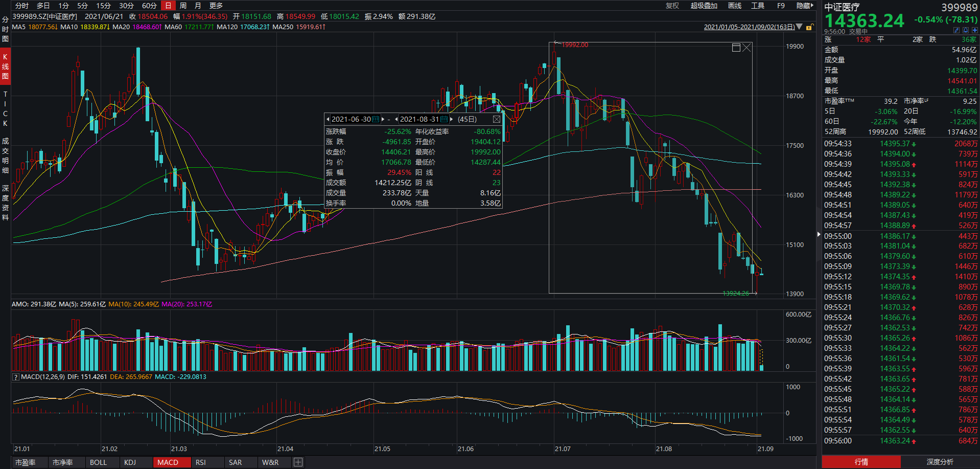Step the end date 2021-08-31 forward

coord(451,119)
